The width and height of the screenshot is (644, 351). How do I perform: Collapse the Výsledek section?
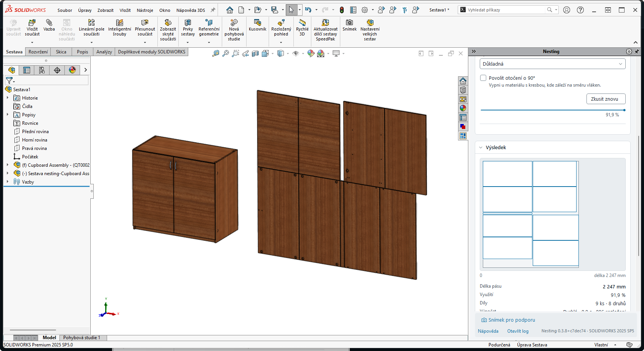(481, 147)
